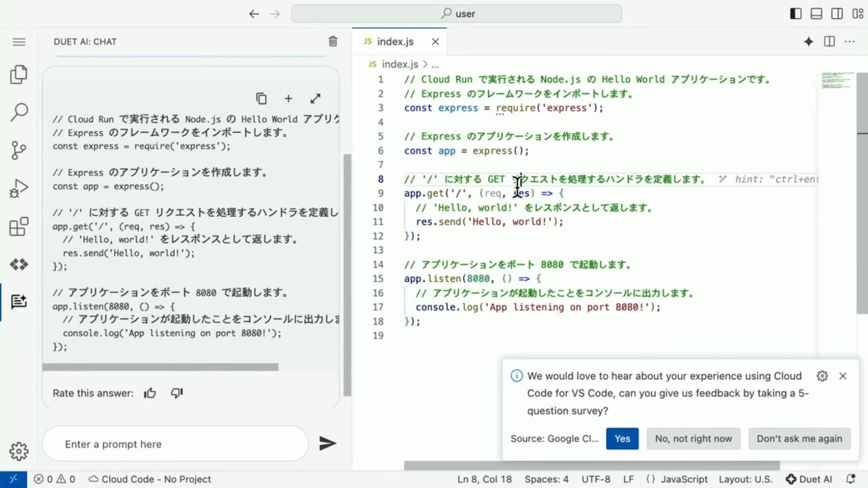Copy the generated code with the copy icon

coord(261,98)
